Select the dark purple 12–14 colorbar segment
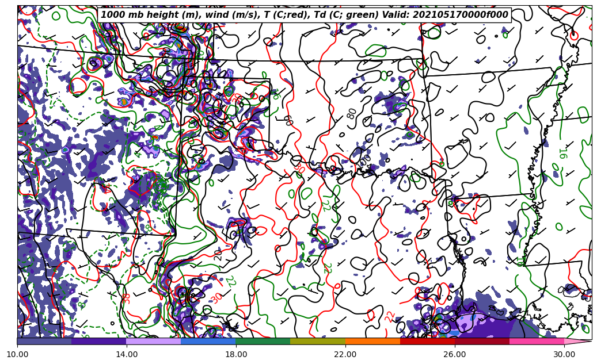The width and height of the screenshot is (597, 364). pyautogui.click(x=99, y=341)
